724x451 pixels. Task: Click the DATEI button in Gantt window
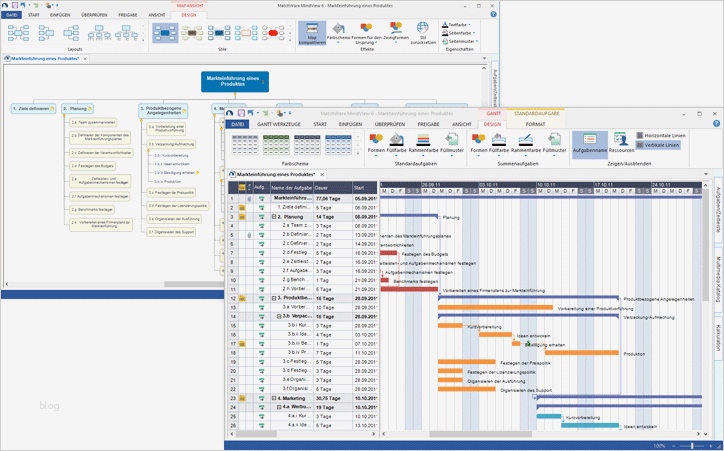tap(237, 124)
